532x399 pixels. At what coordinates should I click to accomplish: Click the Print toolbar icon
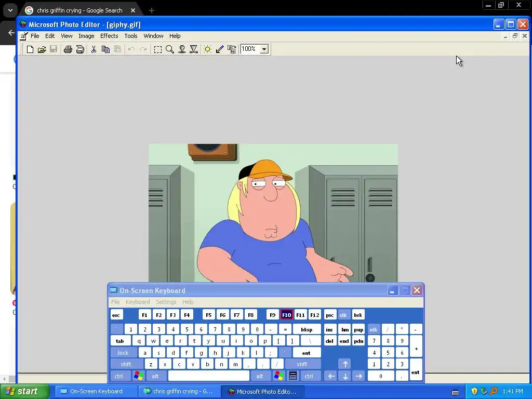(x=68, y=49)
